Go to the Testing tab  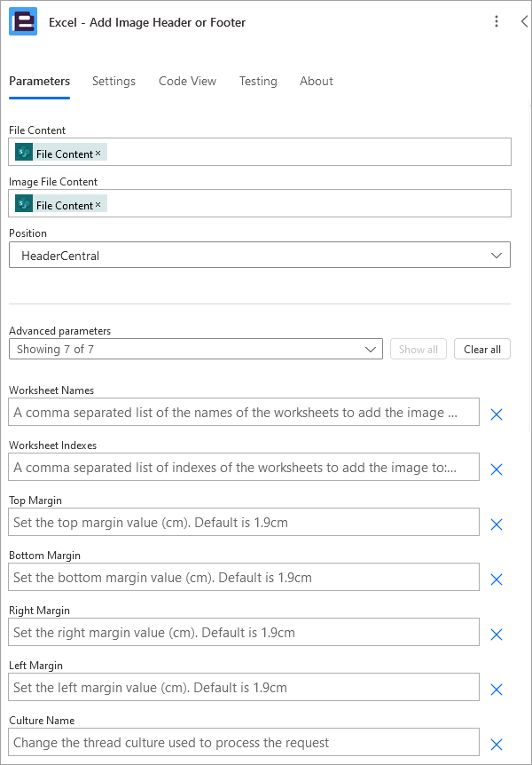(258, 81)
